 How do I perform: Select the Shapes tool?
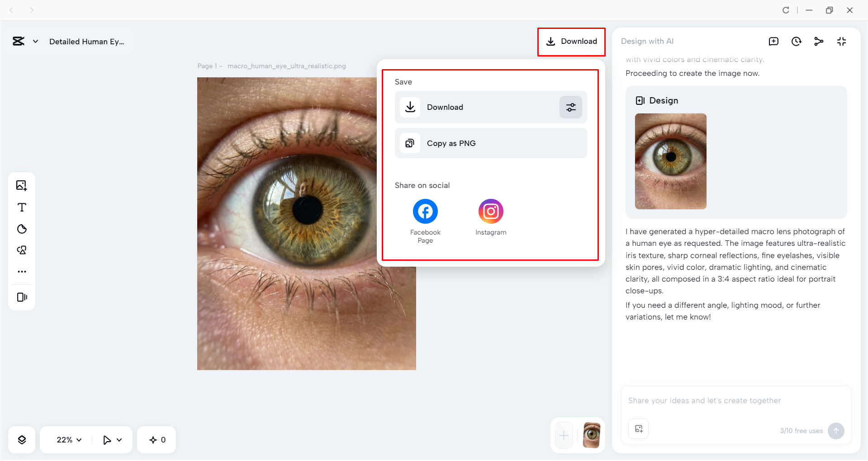(22, 229)
